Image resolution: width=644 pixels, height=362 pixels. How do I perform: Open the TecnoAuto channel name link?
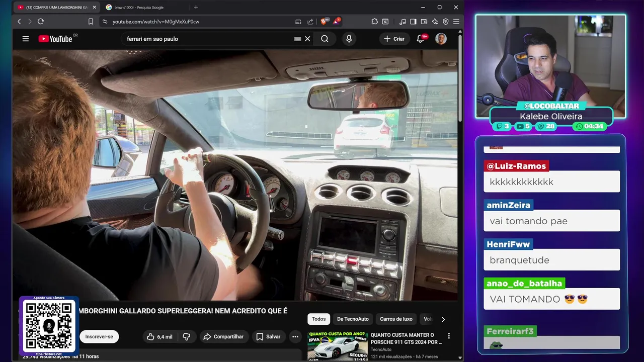[381, 349]
